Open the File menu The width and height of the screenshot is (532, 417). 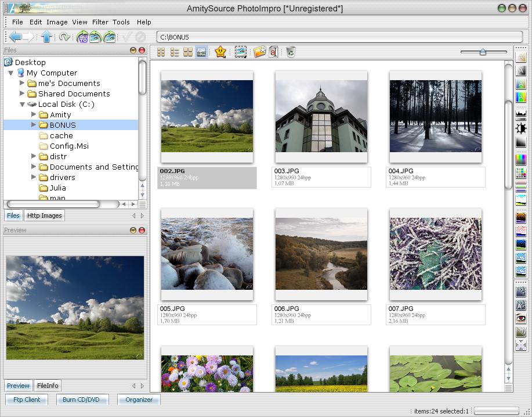(17, 22)
